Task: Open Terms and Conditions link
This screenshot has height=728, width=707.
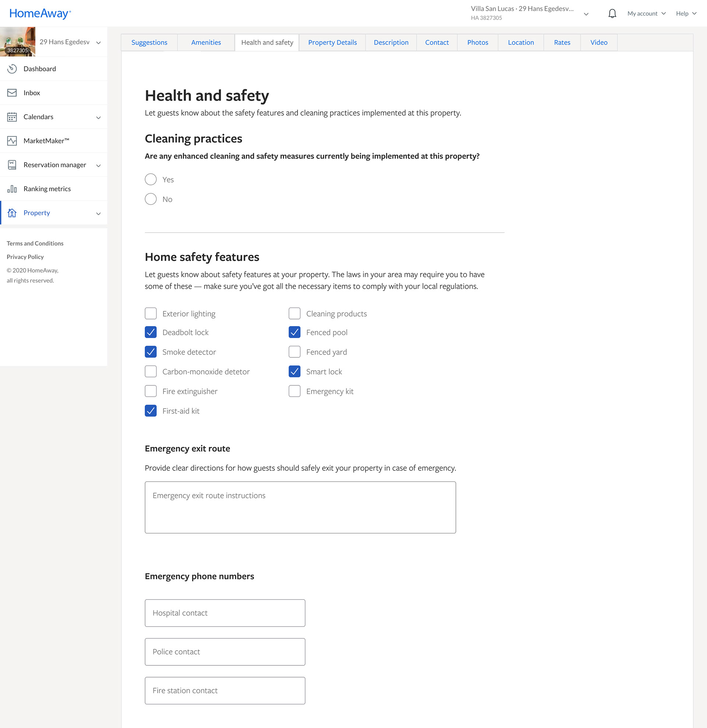Action: [35, 243]
